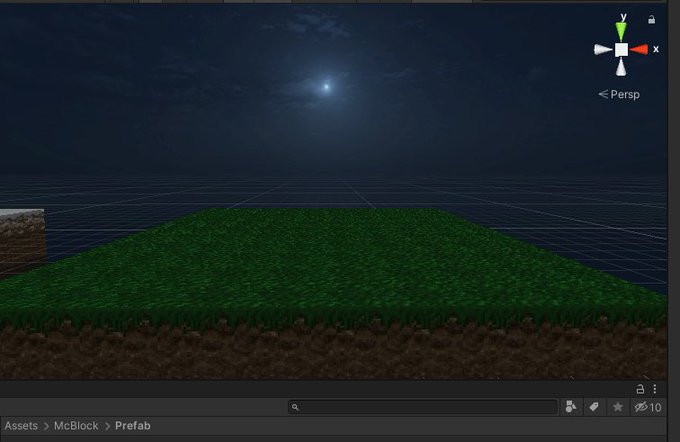Select the Prefab breadcrumb folder
The image size is (680, 442).
pyautogui.click(x=133, y=426)
